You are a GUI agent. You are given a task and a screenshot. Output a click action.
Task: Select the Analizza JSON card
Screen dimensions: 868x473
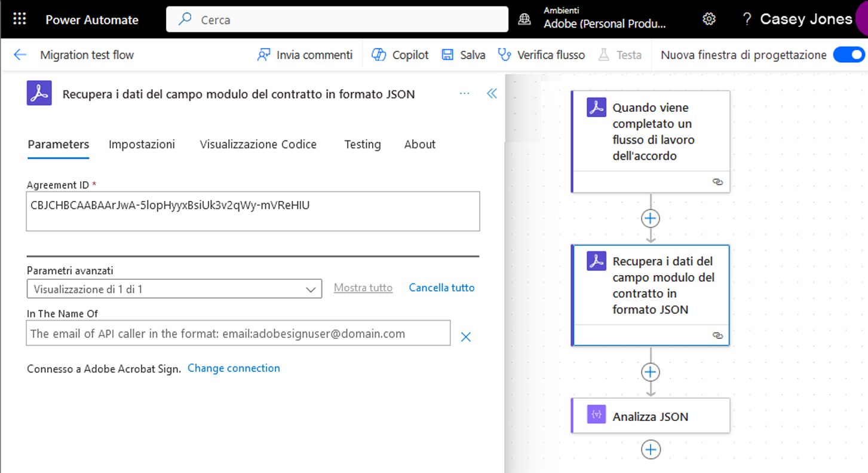pyautogui.click(x=651, y=416)
